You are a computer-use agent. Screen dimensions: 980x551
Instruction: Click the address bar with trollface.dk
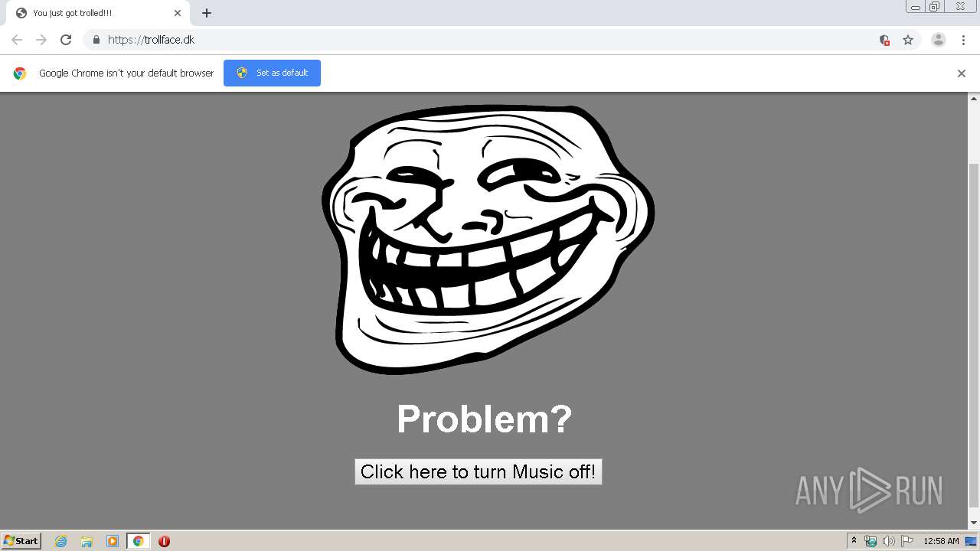click(x=490, y=40)
